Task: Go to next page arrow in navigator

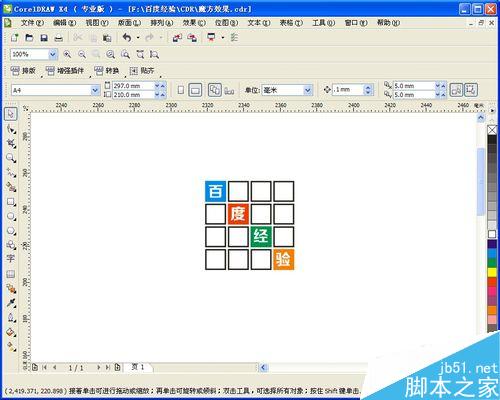Action: click(x=98, y=367)
